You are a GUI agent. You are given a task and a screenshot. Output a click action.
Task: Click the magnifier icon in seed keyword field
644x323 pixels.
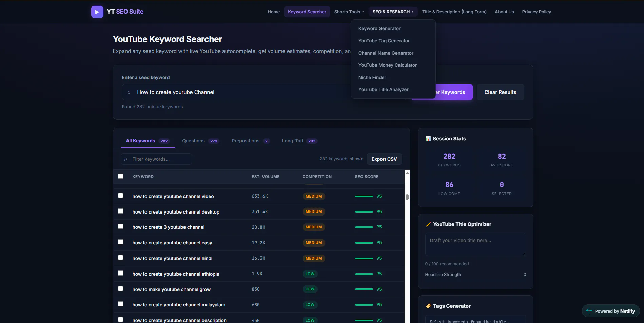pyautogui.click(x=129, y=92)
